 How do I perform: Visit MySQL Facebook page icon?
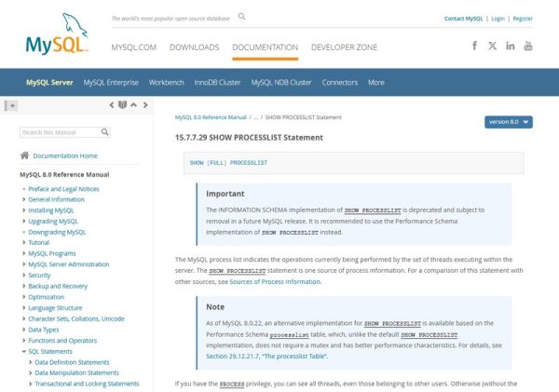474,46
